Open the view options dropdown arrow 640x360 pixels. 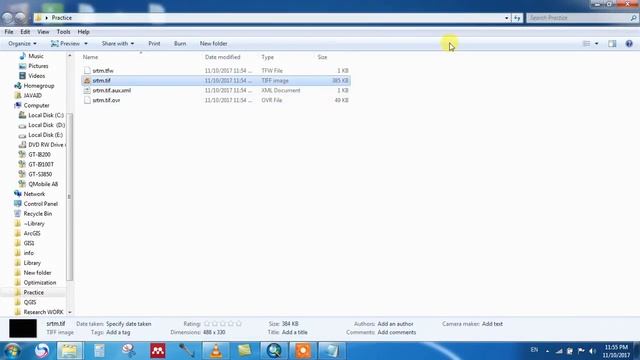[x=596, y=44]
